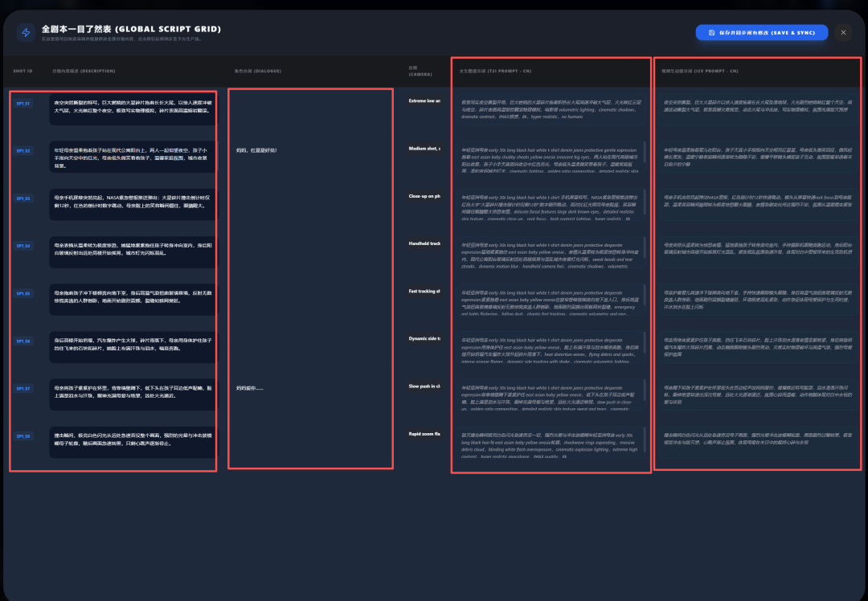Screen dimensions: 868x601
Task: Click the EP1_S1 shot ID badge
Action: (23, 104)
